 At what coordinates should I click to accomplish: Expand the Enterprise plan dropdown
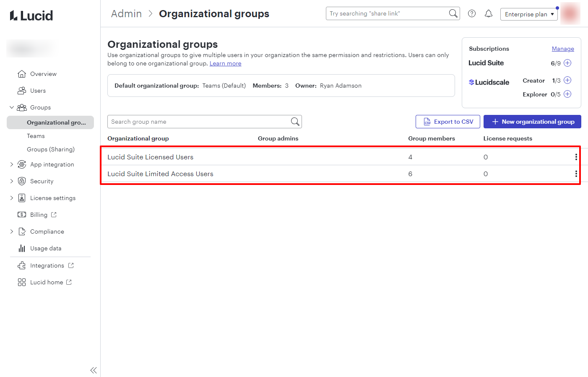529,14
